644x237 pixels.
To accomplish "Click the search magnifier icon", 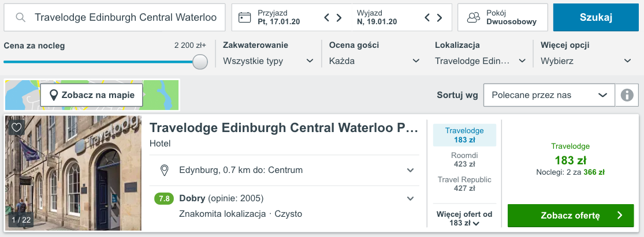I will point(21,17).
